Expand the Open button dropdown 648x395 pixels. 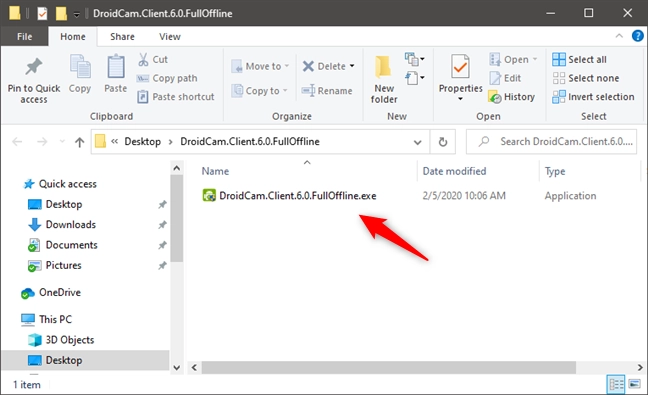(x=535, y=59)
